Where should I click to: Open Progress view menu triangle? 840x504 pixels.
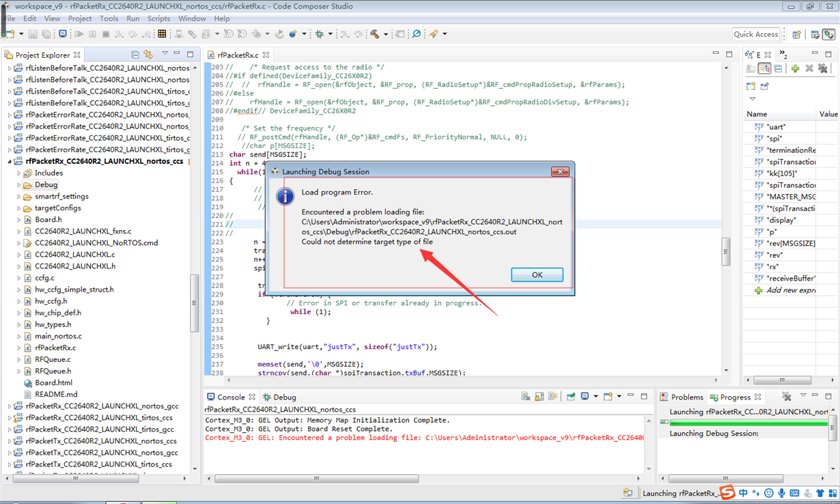802,396
